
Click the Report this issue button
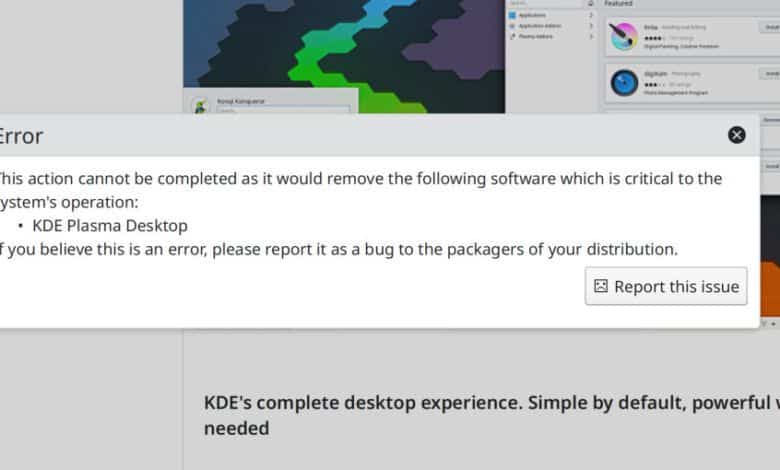point(666,286)
